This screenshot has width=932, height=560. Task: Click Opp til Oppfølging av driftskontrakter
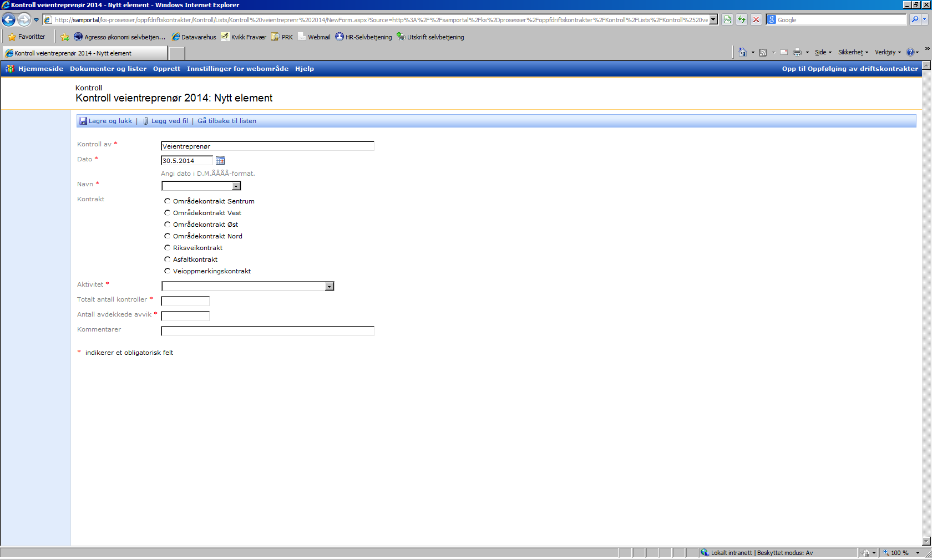pos(850,69)
